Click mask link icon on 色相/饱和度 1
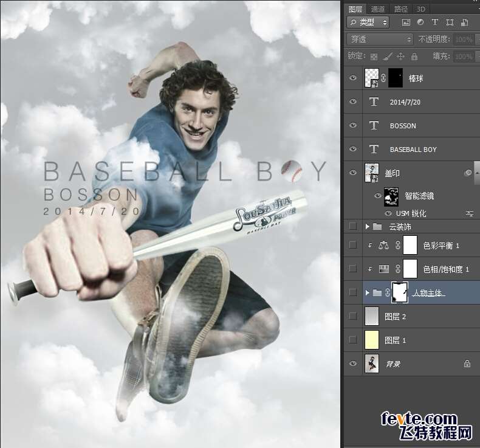Image resolution: width=480 pixels, height=448 pixels. [397, 269]
